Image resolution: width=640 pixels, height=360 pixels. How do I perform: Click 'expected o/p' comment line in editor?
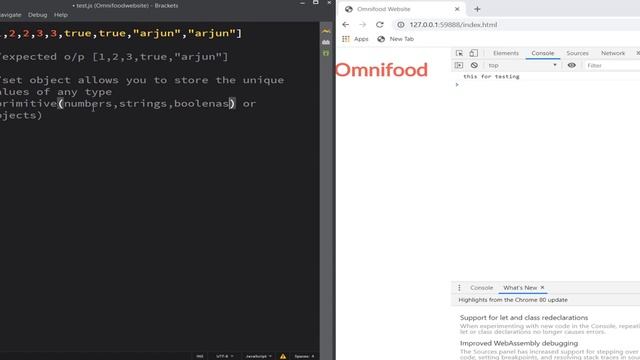[x=114, y=57]
